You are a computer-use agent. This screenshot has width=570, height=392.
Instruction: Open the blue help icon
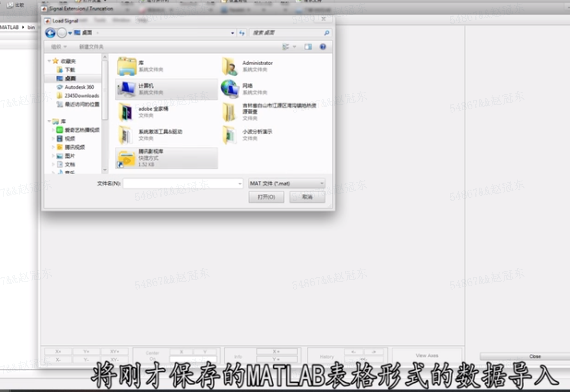click(x=323, y=47)
